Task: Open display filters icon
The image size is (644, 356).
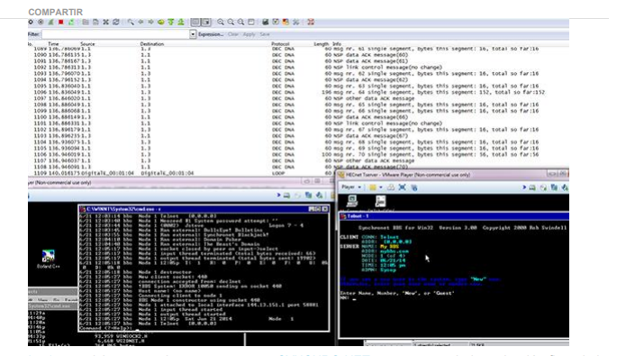Action: tap(276, 23)
